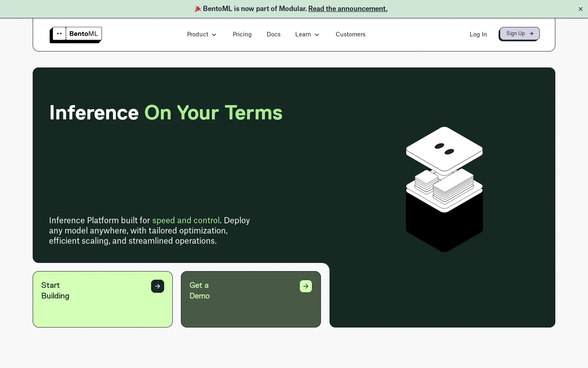Click the Start Building card
588x368 pixels.
point(102,299)
